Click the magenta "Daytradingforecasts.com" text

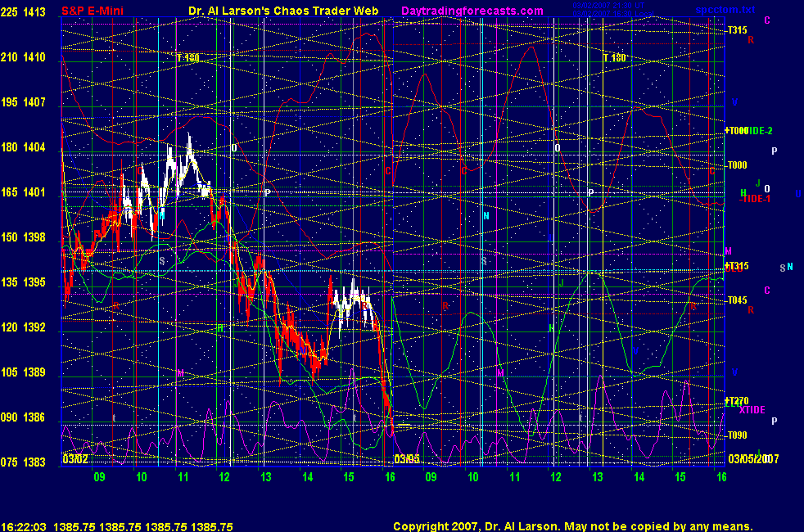tap(472, 11)
